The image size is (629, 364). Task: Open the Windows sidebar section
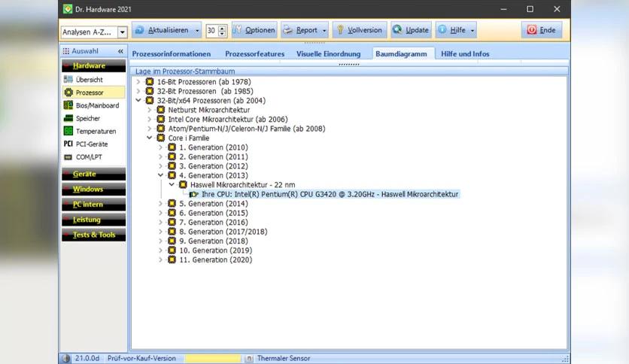94,190
